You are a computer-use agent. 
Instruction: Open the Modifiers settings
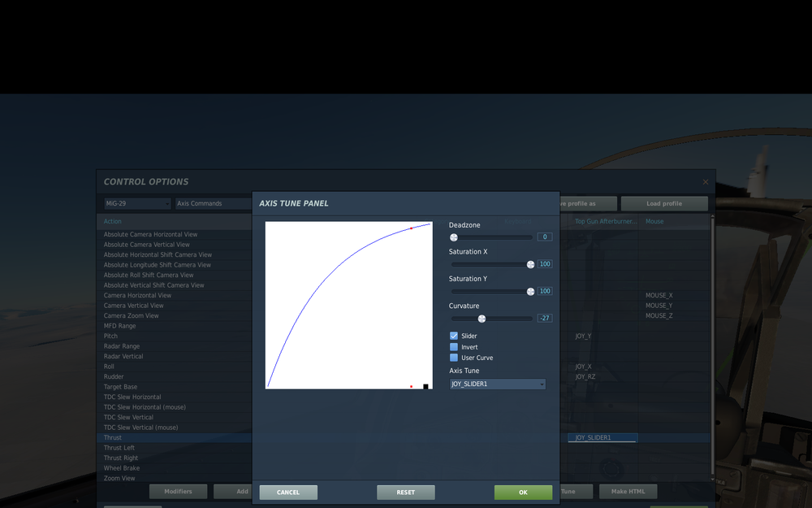[x=178, y=491]
